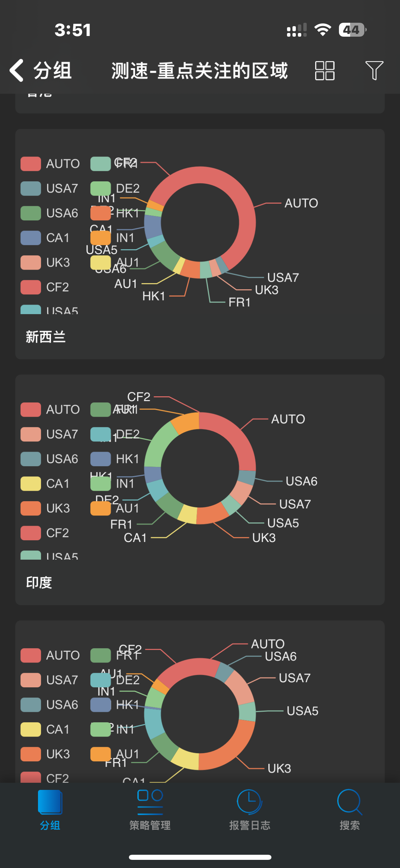Screen dimensions: 400x868
Task: Toggle AUTO legend in 新西兰 chart
Action: tap(50, 164)
